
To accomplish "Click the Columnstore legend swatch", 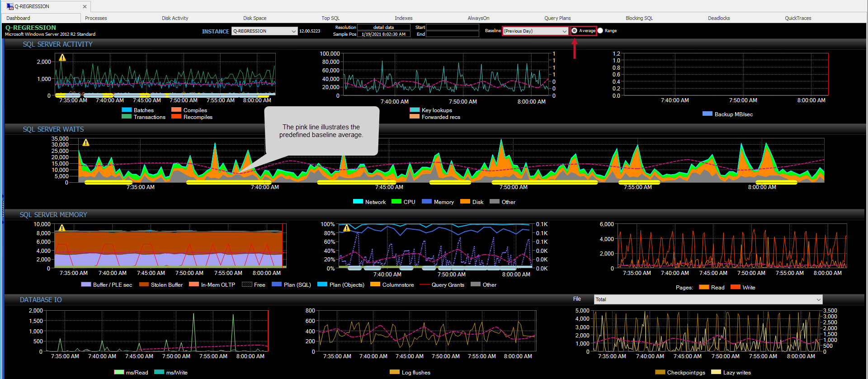I will (x=375, y=284).
